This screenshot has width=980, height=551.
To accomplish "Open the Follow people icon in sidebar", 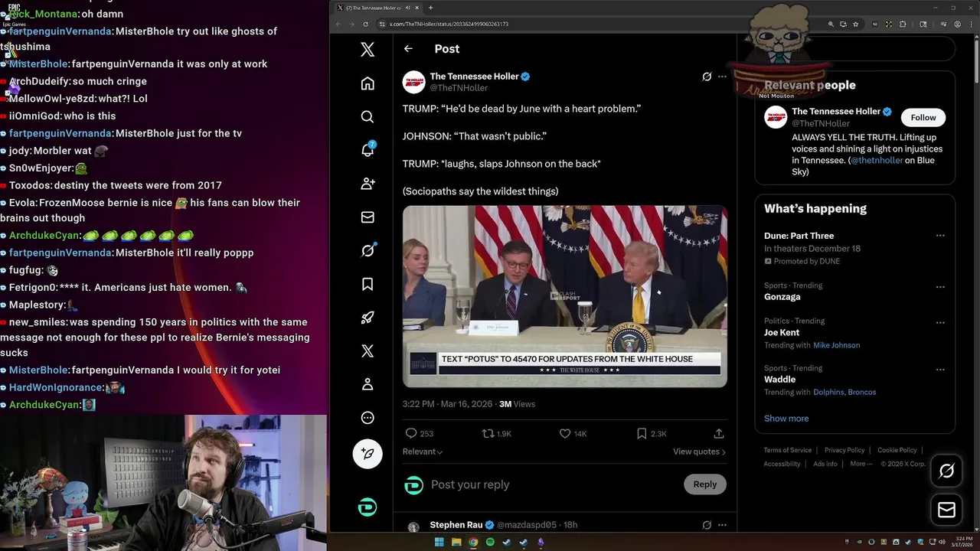I will coord(367,184).
